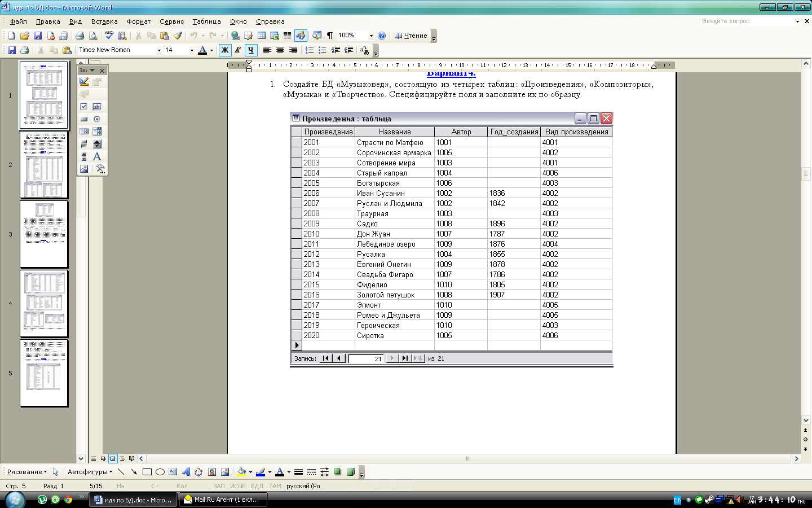Apply the line color brush swatch

click(261, 472)
